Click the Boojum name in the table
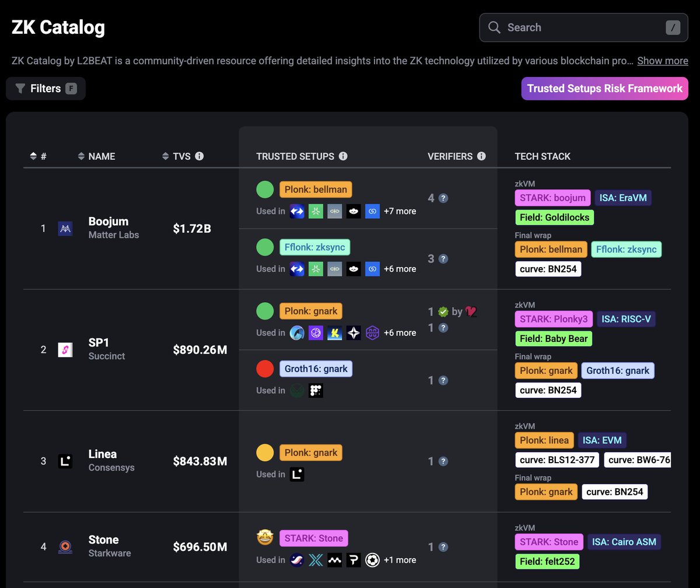This screenshot has width=700, height=588. pos(108,222)
